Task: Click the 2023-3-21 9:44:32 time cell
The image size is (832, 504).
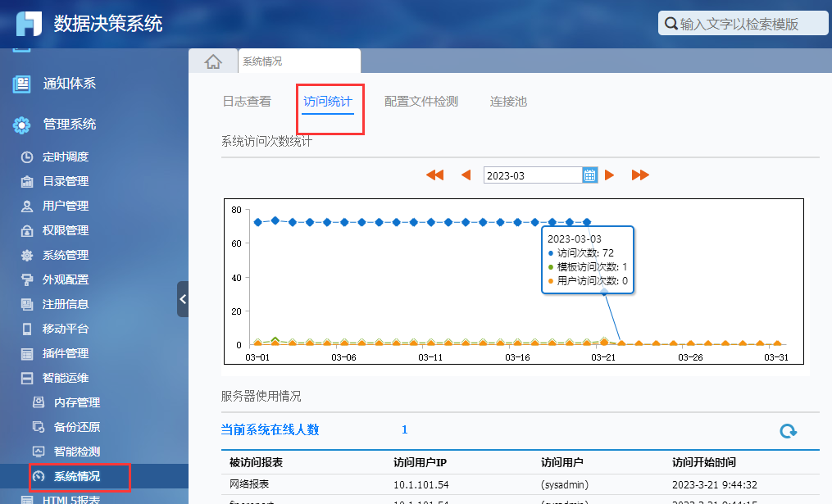Action: 715,485
